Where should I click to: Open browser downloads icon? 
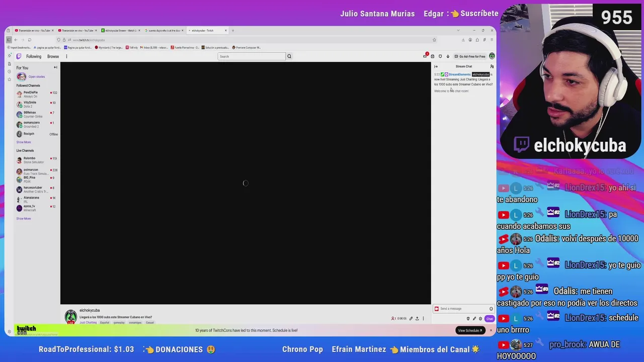click(x=463, y=40)
